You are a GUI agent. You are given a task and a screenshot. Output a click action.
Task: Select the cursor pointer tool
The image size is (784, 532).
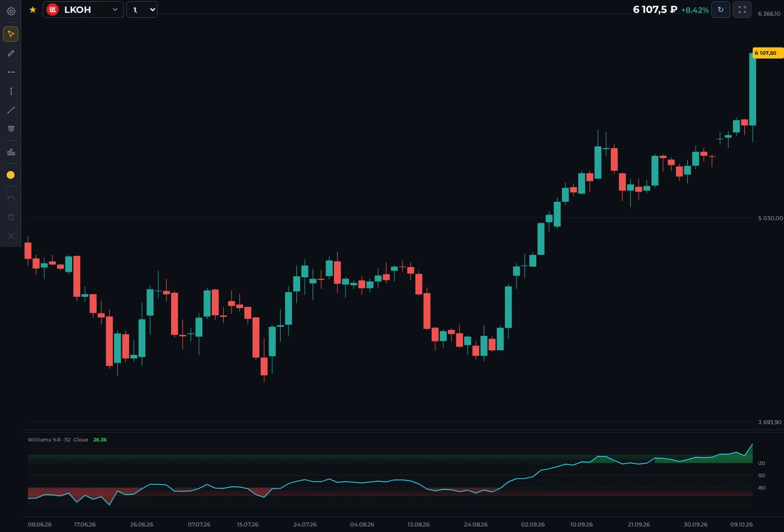coord(11,34)
